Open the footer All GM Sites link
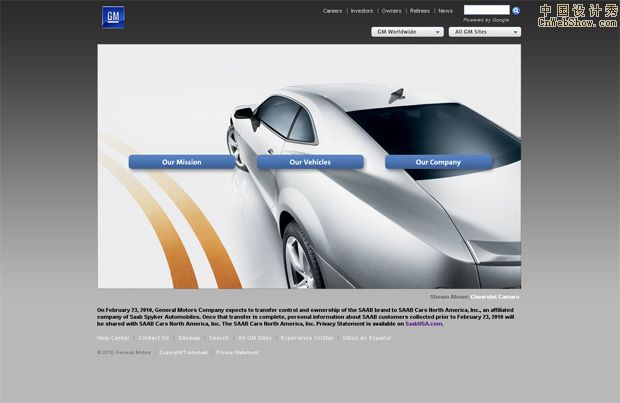 pyautogui.click(x=255, y=338)
